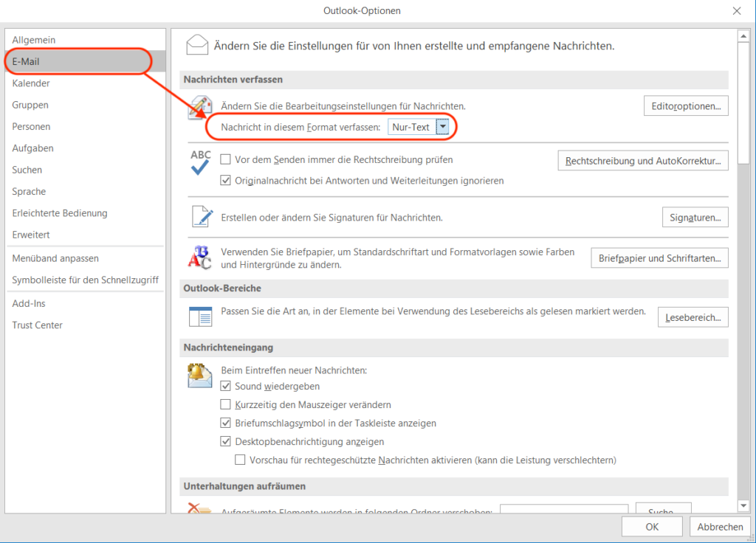The image size is (756, 543).
Task: Click the bell and envelope notification icon
Action: tap(199, 376)
